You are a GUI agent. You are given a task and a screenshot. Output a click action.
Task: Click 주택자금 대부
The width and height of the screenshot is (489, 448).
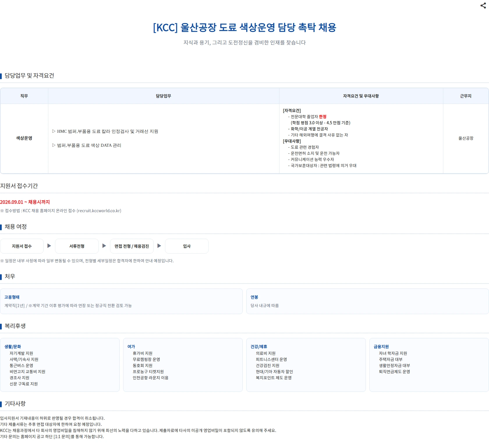click(x=391, y=360)
